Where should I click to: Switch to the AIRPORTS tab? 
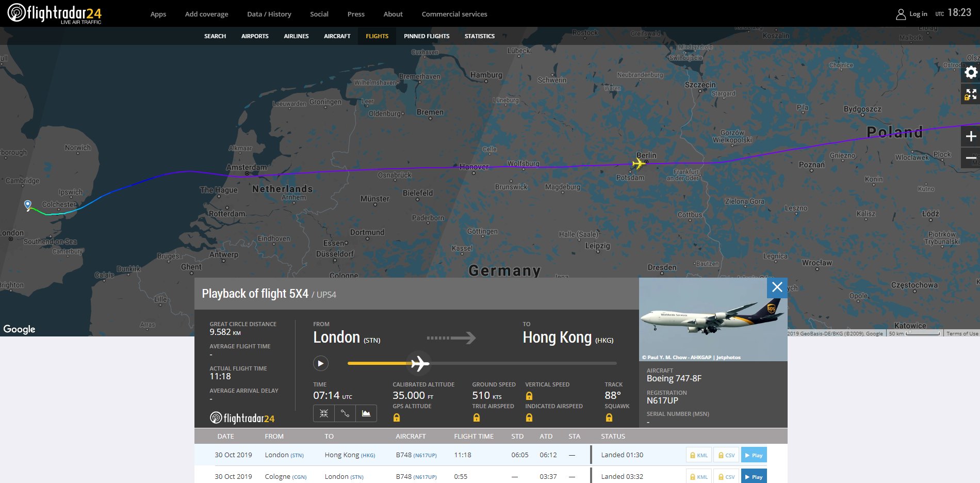coord(255,36)
